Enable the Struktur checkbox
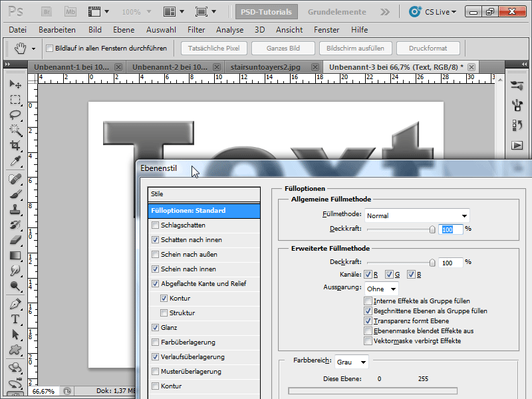The image size is (532, 399). point(164,313)
